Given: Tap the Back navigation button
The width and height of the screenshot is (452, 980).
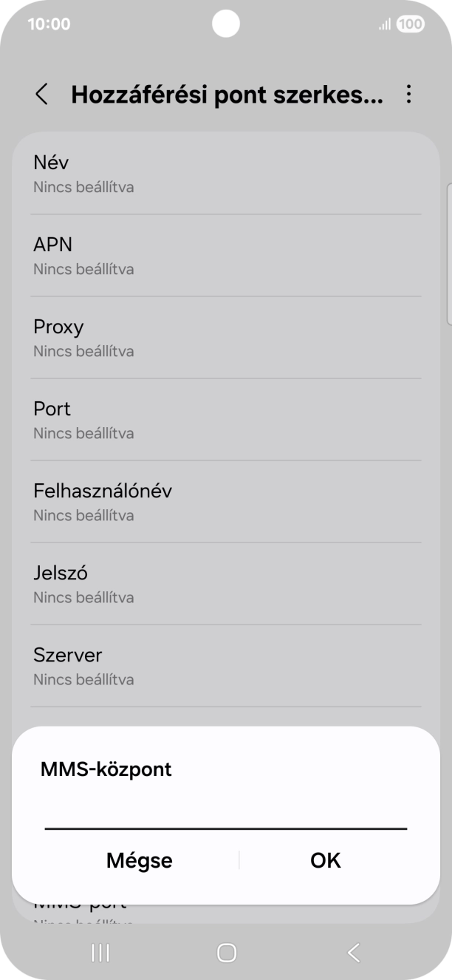Looking at the screenshot, I should tap(353, 953).
